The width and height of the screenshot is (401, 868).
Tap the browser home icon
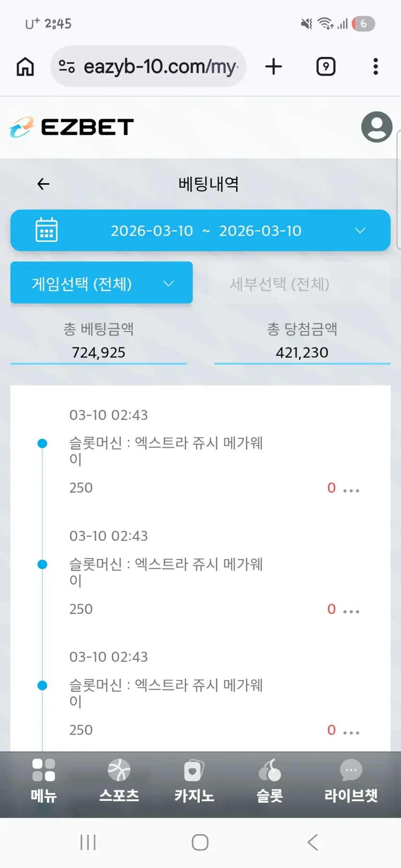coord(25,67)
